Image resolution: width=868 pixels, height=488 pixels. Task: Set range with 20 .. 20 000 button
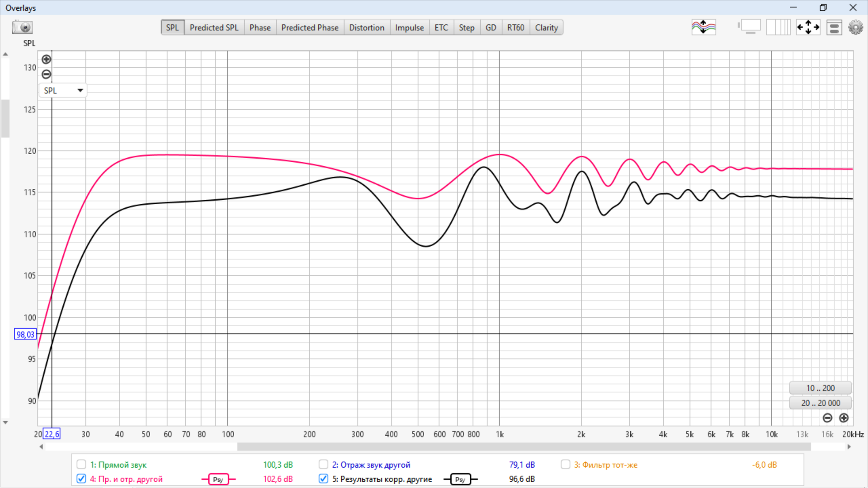pyautogui.click(x=820, y=403)
